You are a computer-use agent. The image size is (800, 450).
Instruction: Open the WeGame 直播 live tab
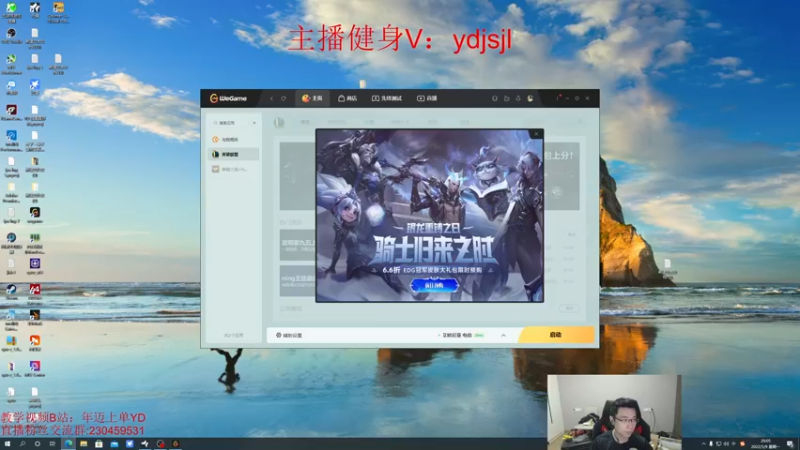click(427, 98)
